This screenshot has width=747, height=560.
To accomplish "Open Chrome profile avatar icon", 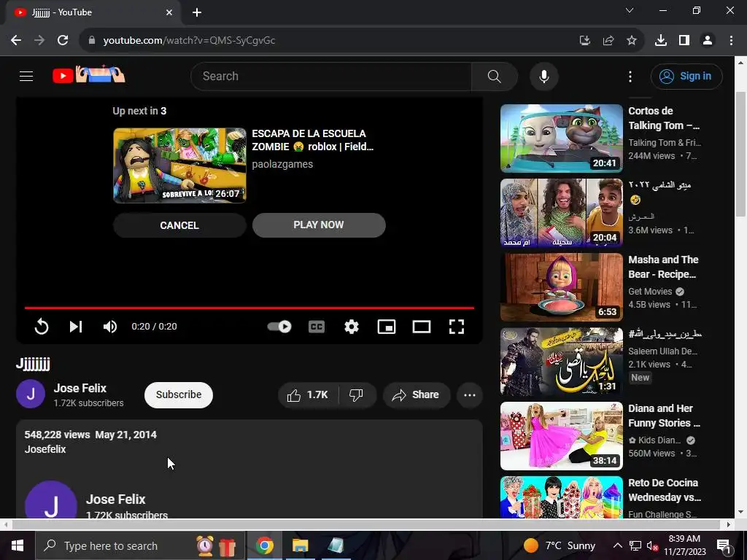I will pos(708,41).
